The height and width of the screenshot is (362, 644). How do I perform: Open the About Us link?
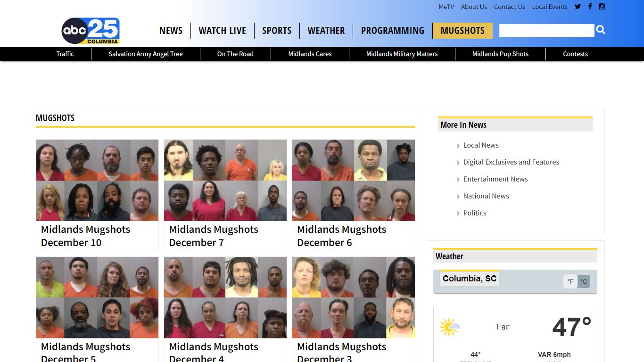point(474,7)
